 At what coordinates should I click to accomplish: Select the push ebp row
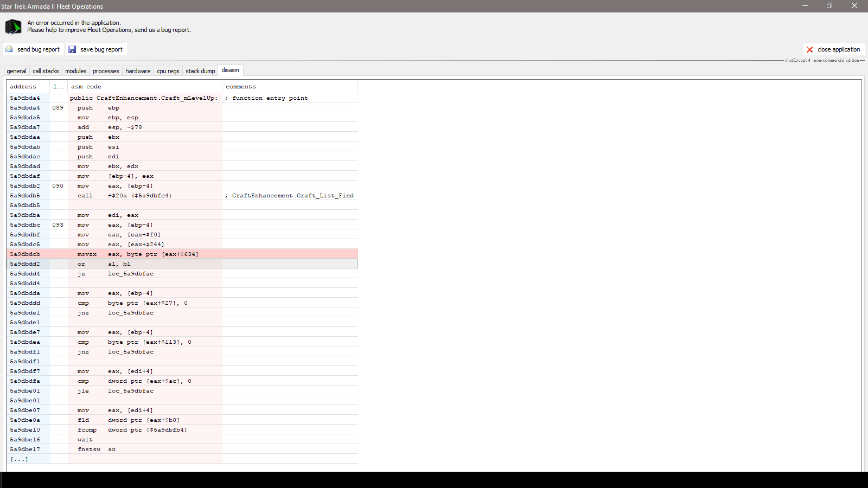[x=182, y=108]
